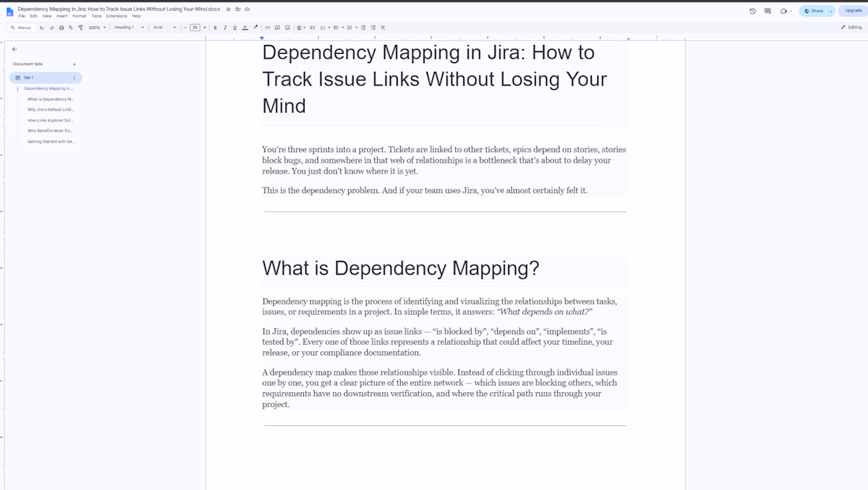Click the left indent marker on ruler
The image size is (868, 490).
point(262,38)
